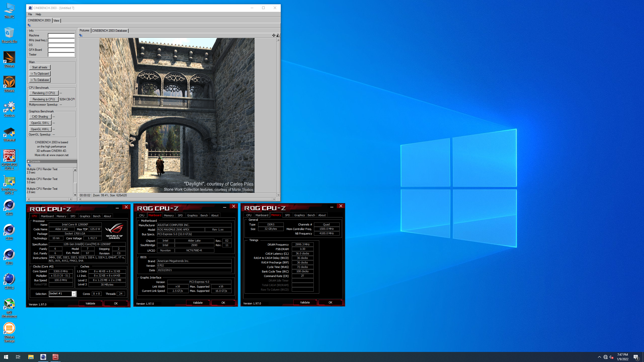
Task: Click Validate in Mainboard window
Action: pos(198,303)
